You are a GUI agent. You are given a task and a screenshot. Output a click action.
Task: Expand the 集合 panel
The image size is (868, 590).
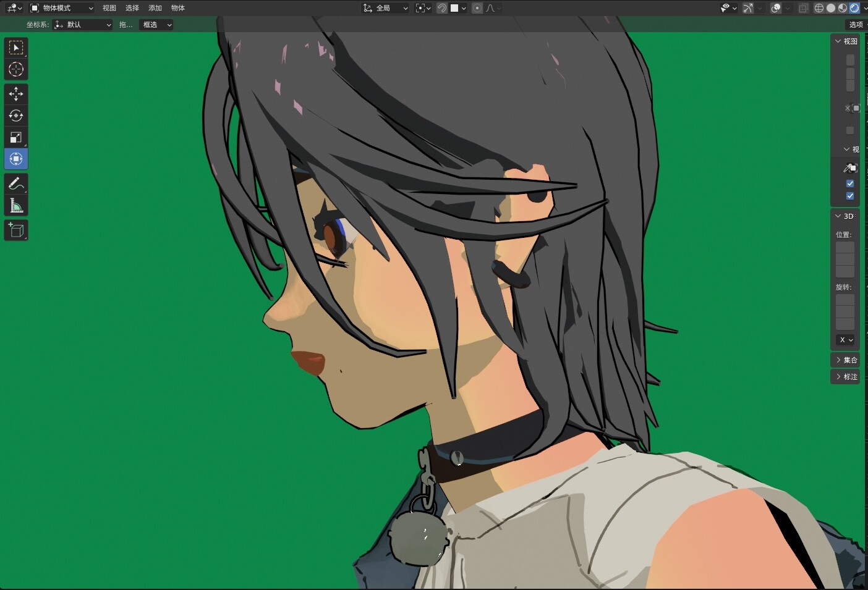(x=846, y=360)
